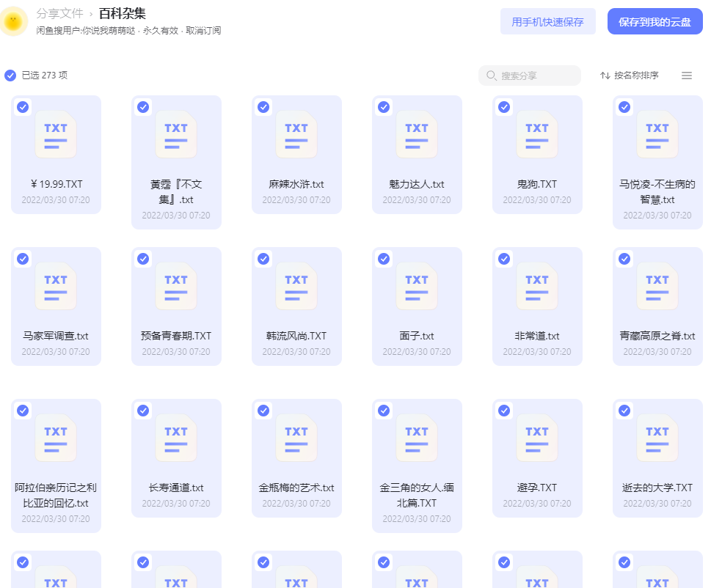Screen dimensions: 711x588
Task: Open the list view layout icon
Action: tap(687, 76)
